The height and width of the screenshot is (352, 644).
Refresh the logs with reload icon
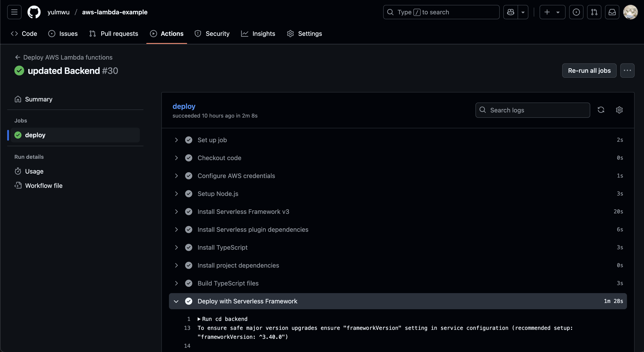coord(601,110)
